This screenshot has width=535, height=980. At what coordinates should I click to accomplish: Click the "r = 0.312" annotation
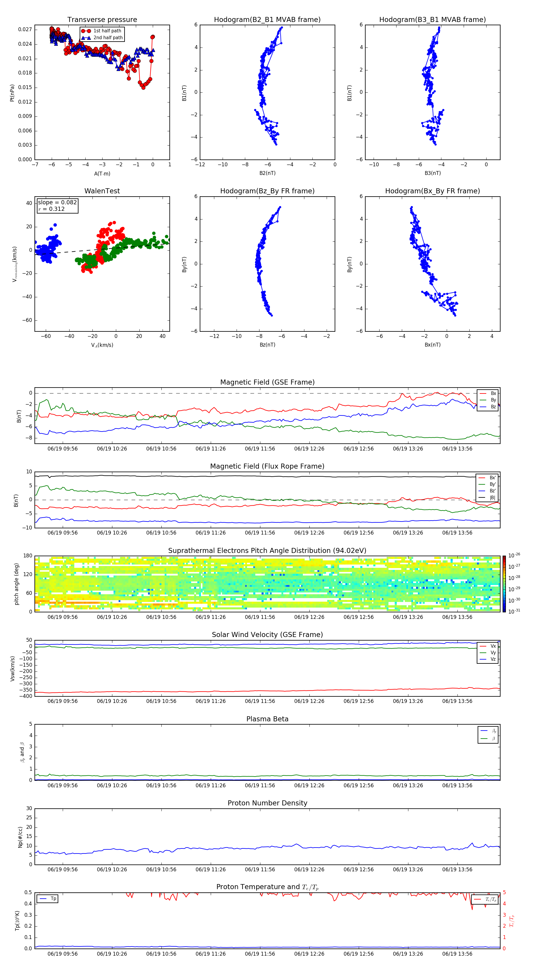coord(51,209)
